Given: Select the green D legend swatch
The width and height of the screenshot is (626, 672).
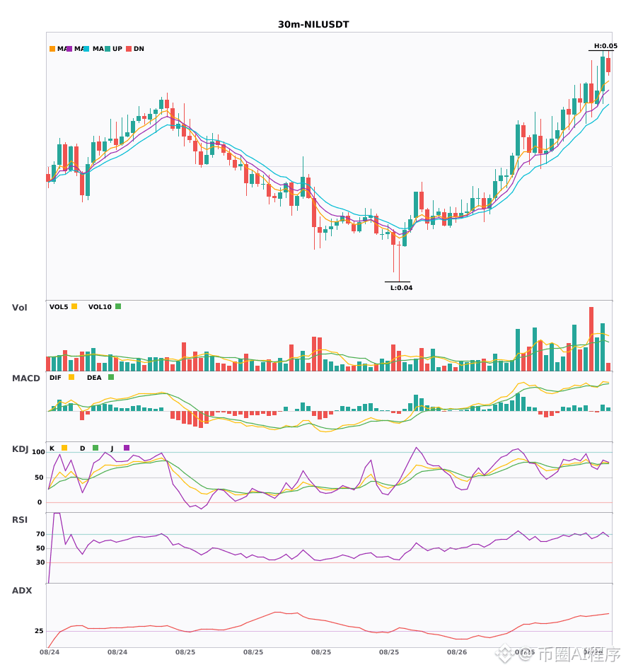Looking at the screenshot, I should point(95,448).
